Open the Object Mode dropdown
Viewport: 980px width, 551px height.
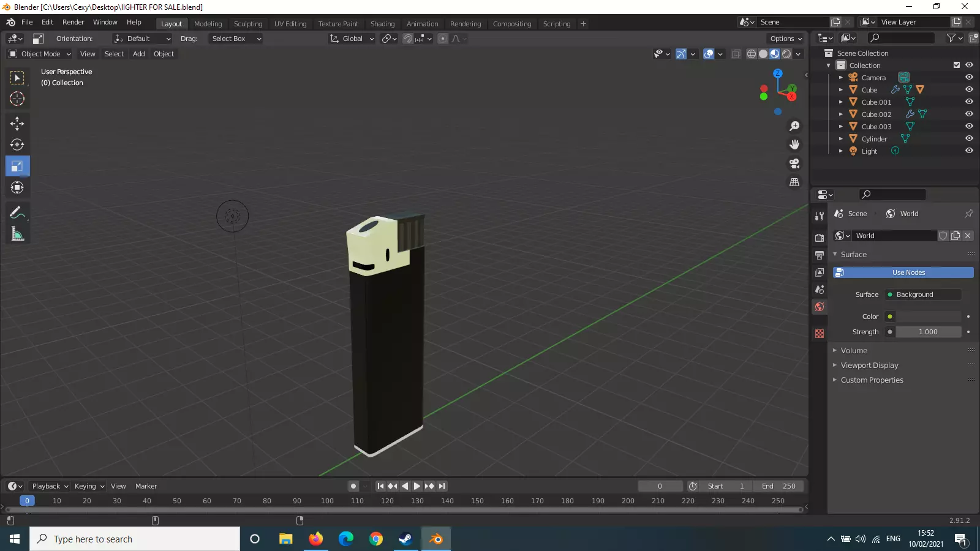click(40, 54)
